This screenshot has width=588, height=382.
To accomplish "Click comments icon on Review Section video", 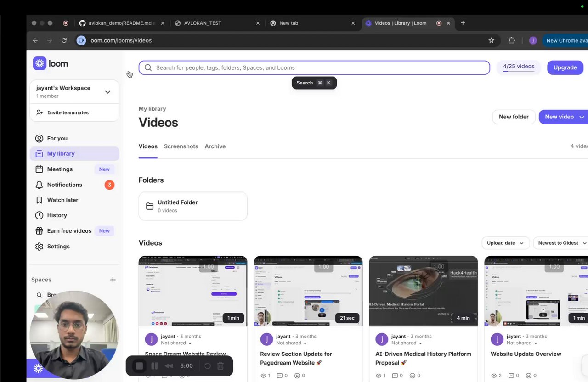I will [280, 376].
